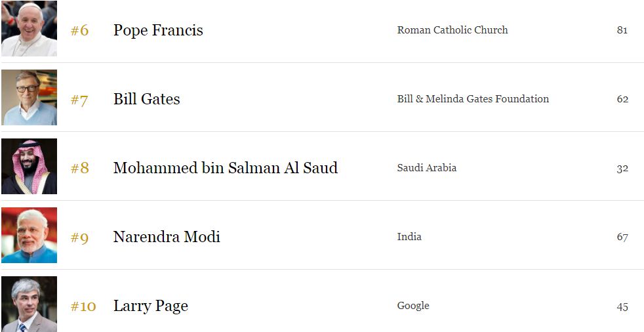The height and width of the screenshot is (332, 644).
Task: Click the #10 rank number
Action: pyautogui.click(x=83, y=306)
